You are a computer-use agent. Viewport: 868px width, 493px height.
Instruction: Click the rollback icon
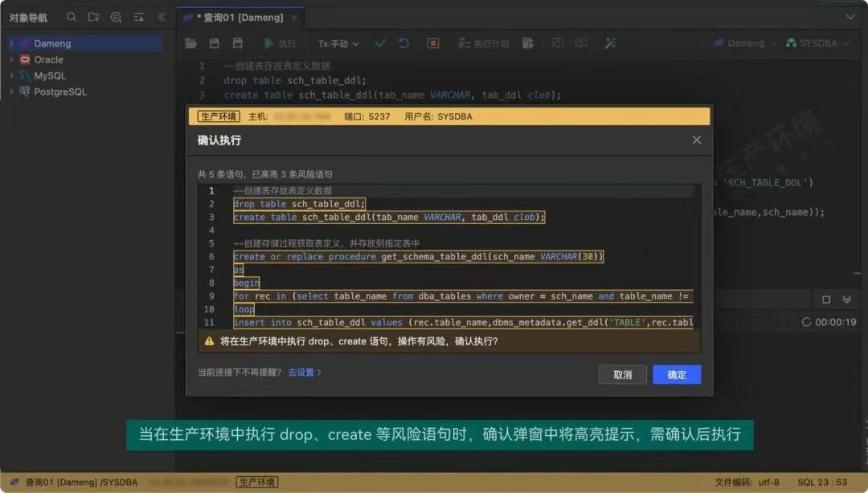tap(403, 43)
